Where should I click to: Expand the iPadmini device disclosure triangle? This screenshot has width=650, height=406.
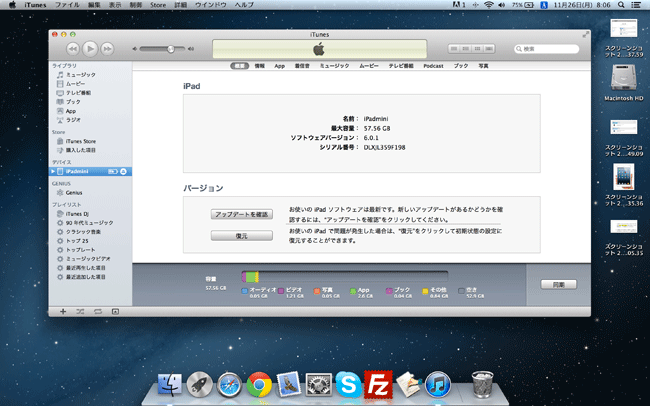53,171
